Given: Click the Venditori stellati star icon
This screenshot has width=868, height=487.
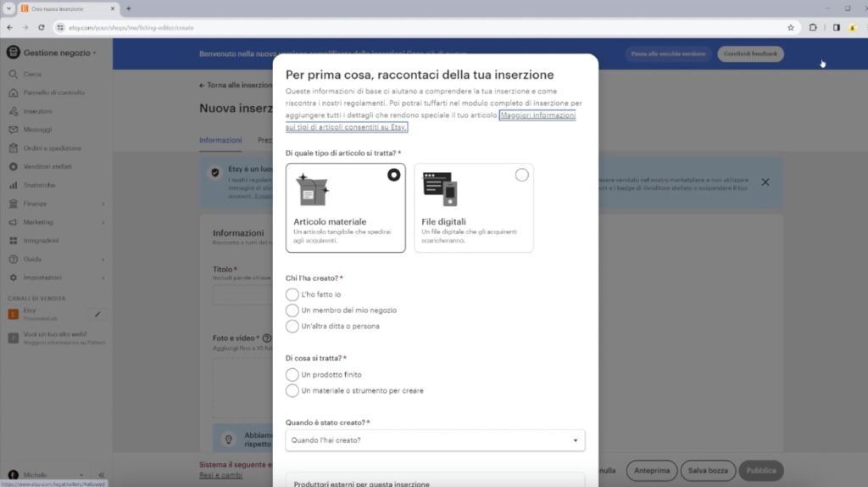Looking at the screenshot, I should [14, 167].
